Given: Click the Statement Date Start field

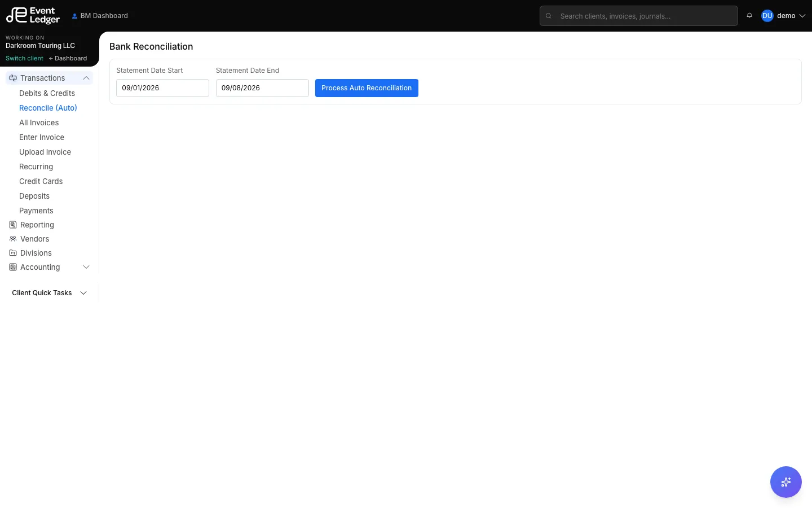Looking at the screenshot, I should (x=162, y=88).
